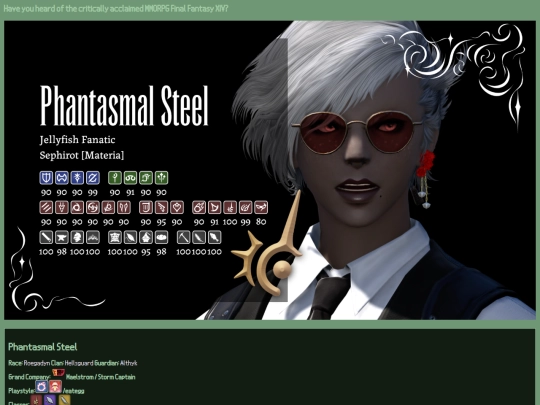540x405 pixels.
Task: Pick the Blue Mage mask icon
Action: pyautogui.click(x=261, y=208)
